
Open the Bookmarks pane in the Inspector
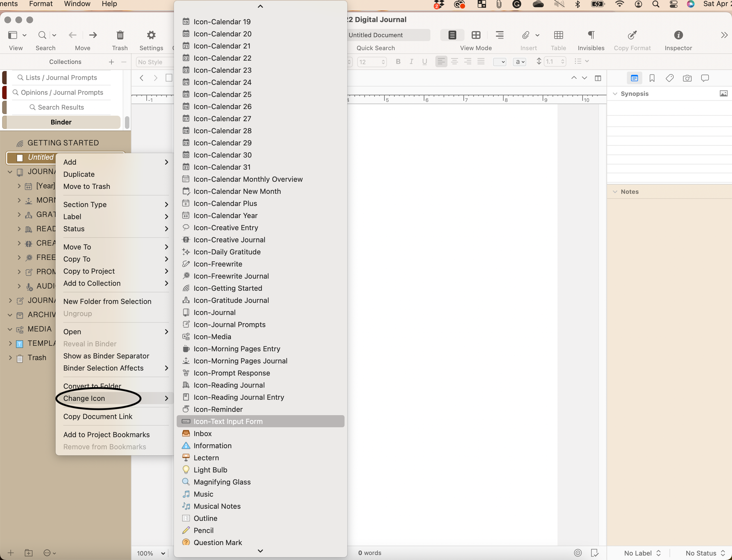click(x=652, y=78)
